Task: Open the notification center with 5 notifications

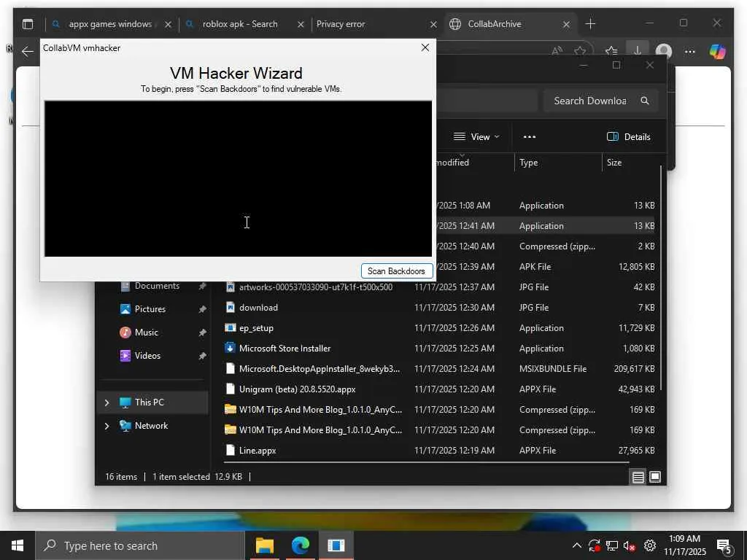Action: click(724, 546)
